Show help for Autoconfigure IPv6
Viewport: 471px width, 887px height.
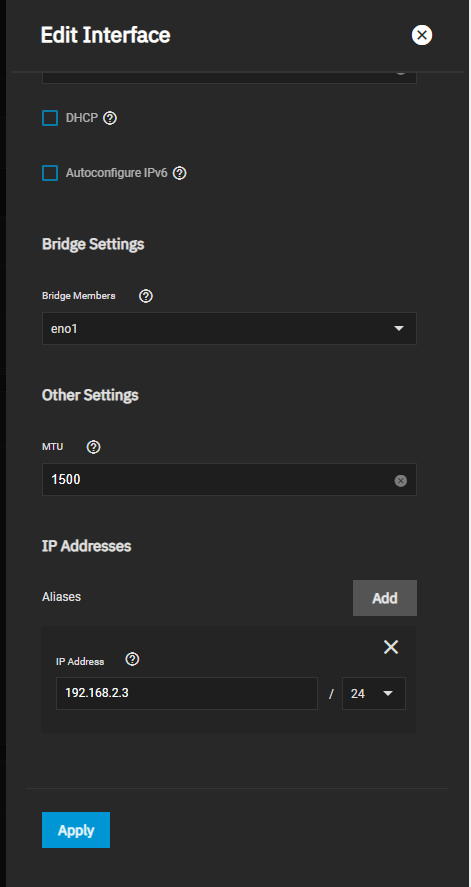point(180,173)
